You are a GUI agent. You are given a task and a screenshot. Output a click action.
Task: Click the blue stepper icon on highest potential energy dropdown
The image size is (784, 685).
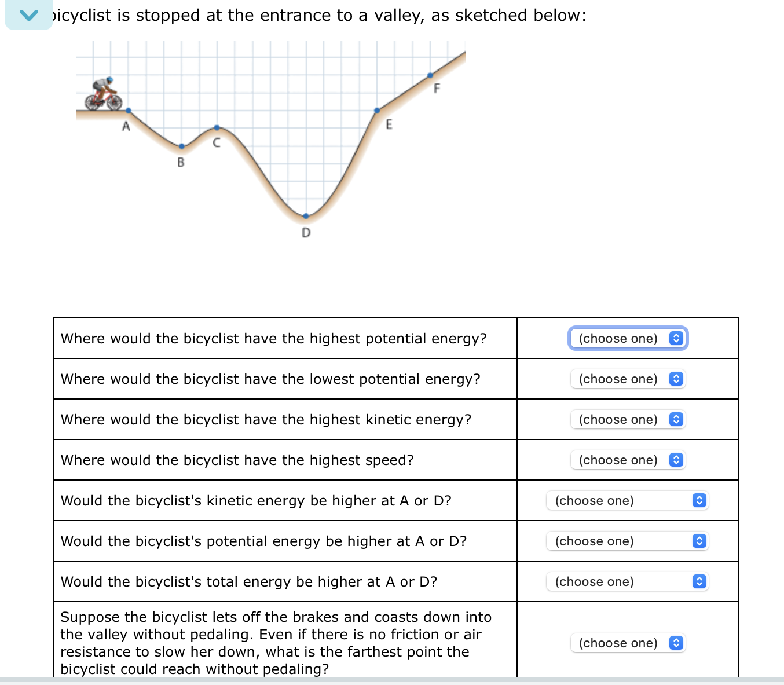675,338
